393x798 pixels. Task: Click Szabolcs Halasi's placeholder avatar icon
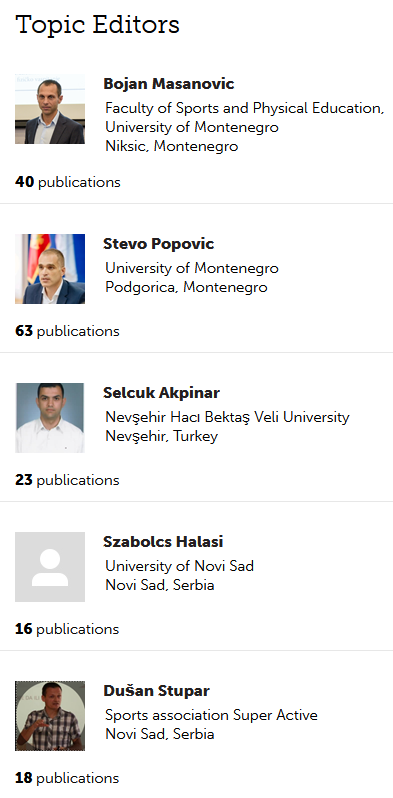[50, 567]
